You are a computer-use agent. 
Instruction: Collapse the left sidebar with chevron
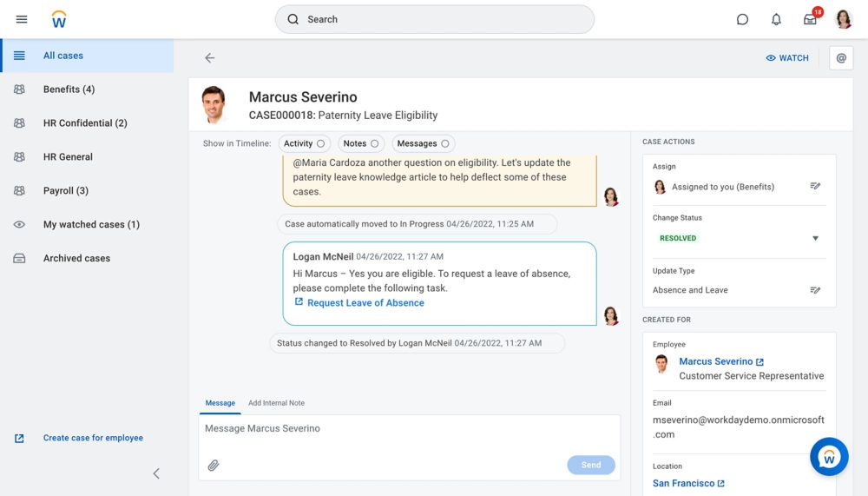tap(156, 473)
